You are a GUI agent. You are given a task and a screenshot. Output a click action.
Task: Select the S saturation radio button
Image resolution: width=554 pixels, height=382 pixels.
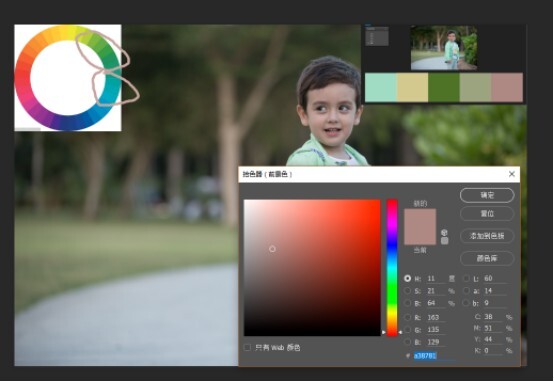tap(407, 291)
